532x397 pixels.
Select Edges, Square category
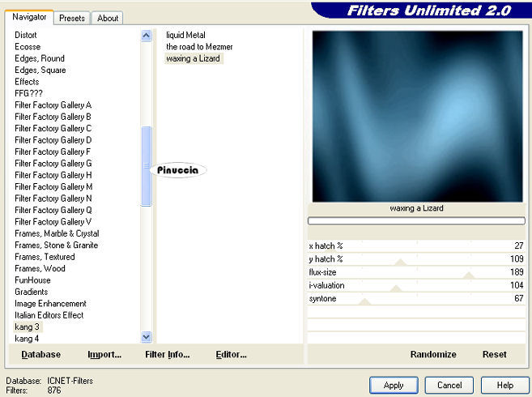pos(40,70)
